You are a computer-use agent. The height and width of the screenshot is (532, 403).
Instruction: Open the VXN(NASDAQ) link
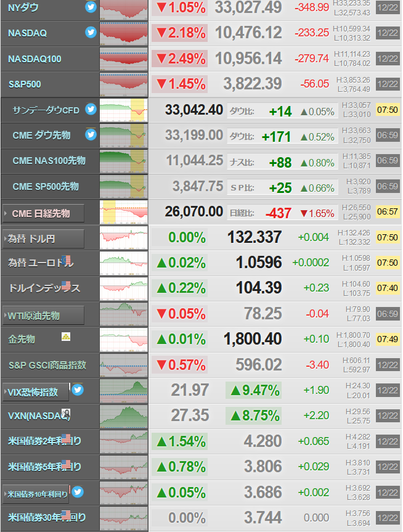pyautogui.click(x=39, y=415)
